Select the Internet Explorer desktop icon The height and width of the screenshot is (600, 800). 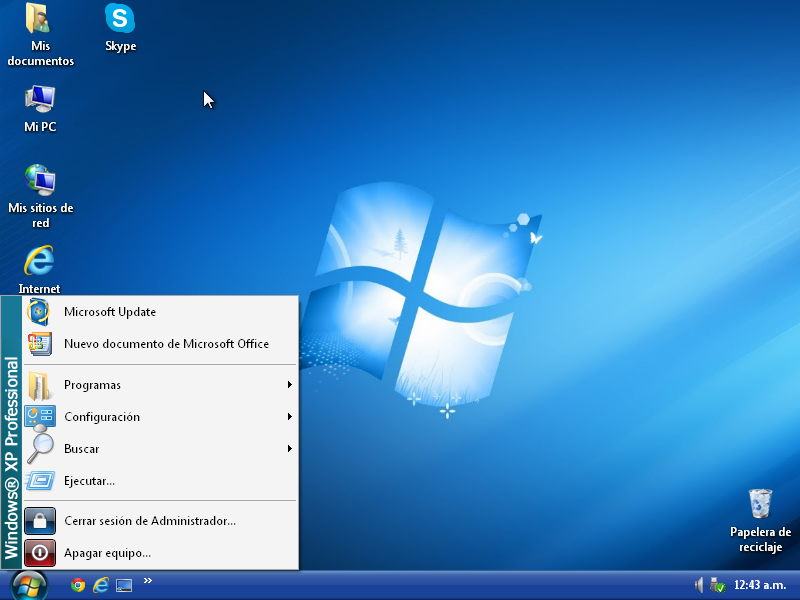click(39, 269)
